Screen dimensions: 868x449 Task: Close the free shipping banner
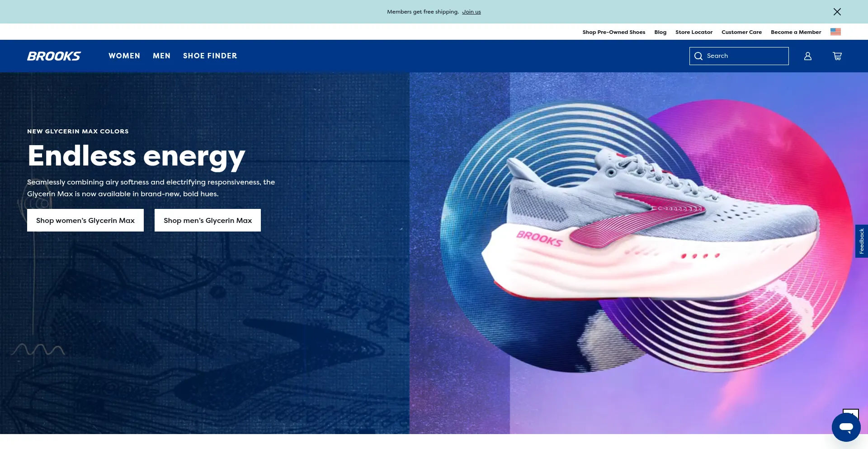click(x=837, y=12)
